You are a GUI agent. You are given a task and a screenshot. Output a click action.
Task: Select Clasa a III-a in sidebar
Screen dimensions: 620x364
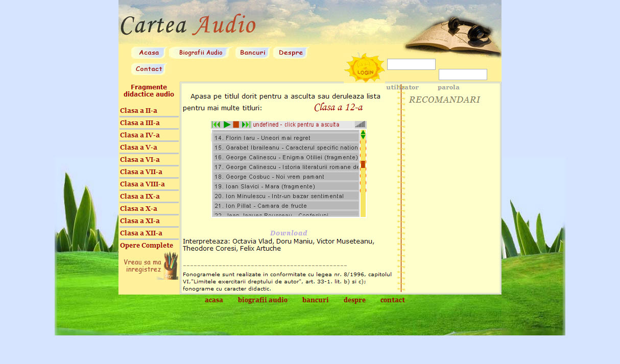coord(140,123)
